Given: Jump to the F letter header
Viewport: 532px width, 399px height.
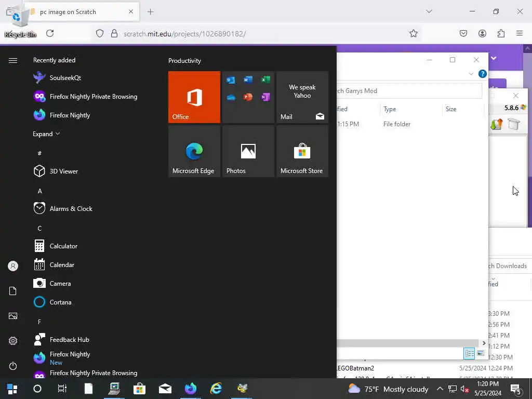Looking at the screenshot, I should [x=39, y=321].
